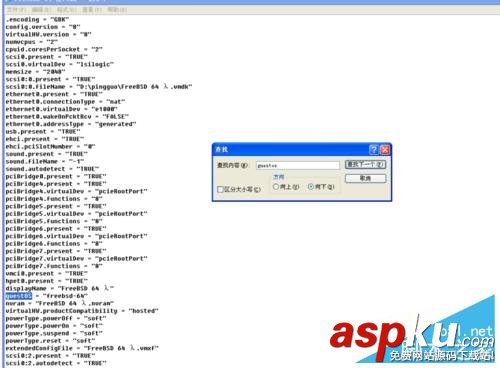Image resolution: width=500 pixels, height=368 pixels.
Task: Open the 编辑 Edit menu
Action: click(42, 10)
